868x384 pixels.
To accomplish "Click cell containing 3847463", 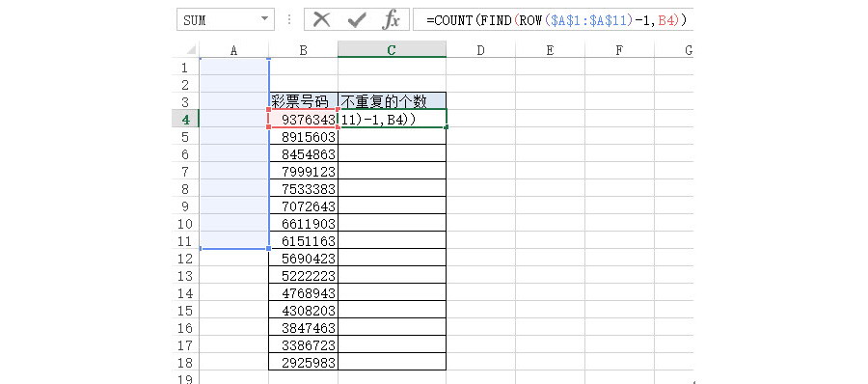I will 304,327.
